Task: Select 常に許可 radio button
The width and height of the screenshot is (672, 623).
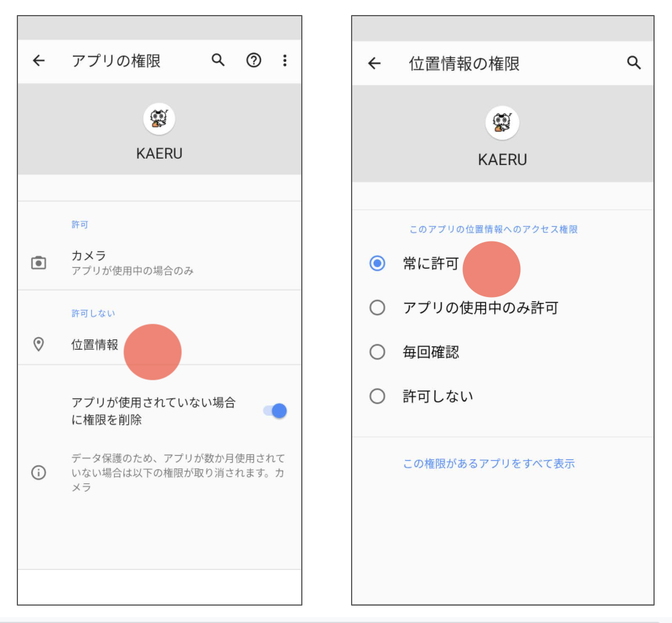Action: pyautogui.click(x=377, y=263)
